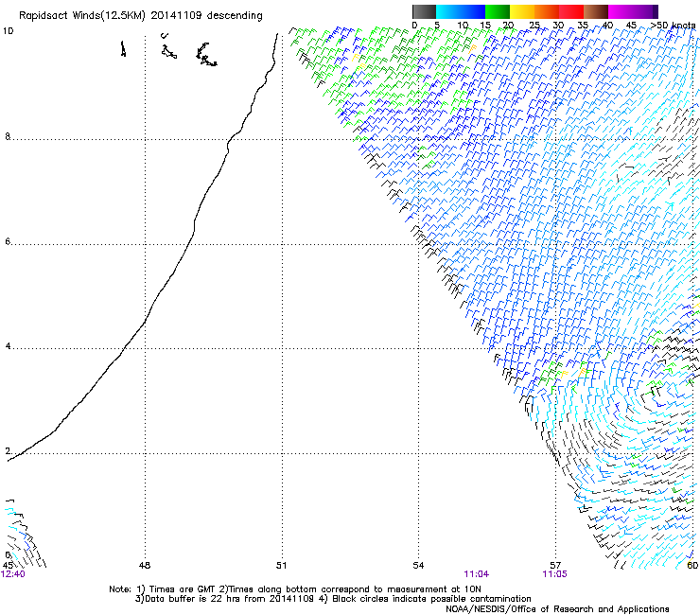This screenshot has height=615, width=700.
Task: Click the '>50 knots' legend label
Action: point(673,26)
